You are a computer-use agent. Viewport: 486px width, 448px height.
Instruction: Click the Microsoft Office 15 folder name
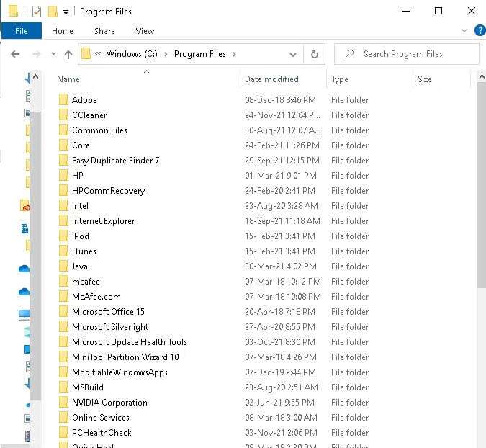(x=108, y=312)
